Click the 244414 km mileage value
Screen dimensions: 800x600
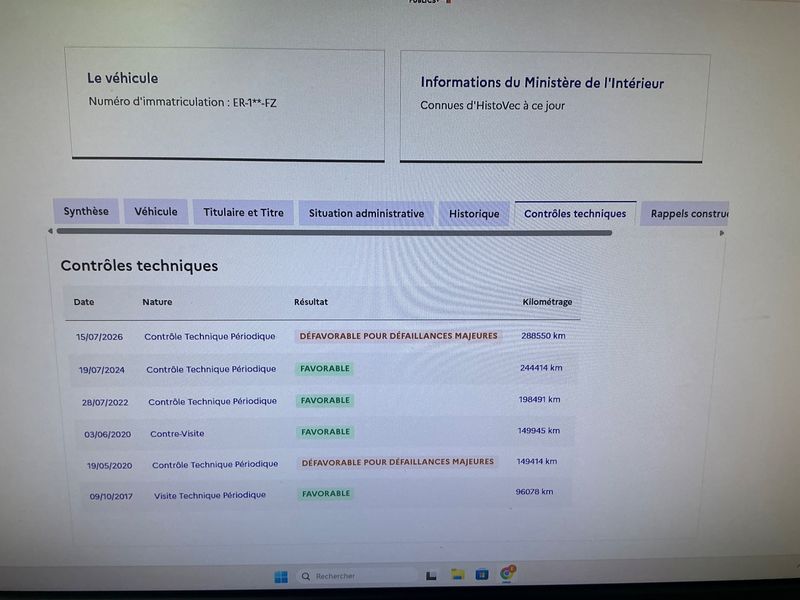tap(541, 367)
